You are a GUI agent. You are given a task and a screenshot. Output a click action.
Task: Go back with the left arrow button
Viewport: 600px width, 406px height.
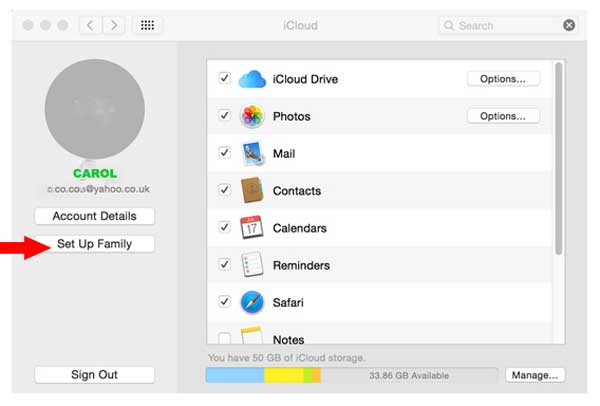pyautogui.click(x=90, y=25)
